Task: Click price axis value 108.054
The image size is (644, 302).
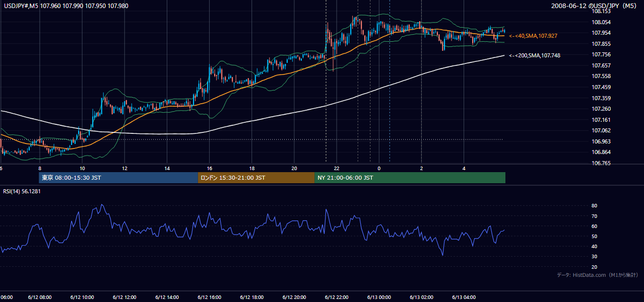Action: 601,22
